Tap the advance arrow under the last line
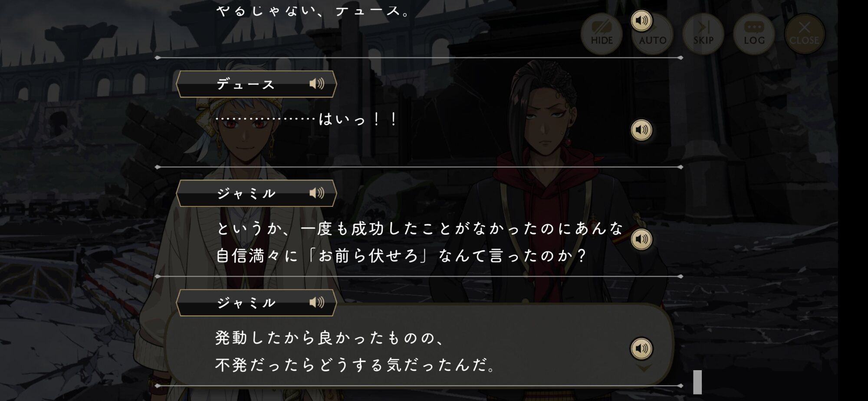 (x=644, y=368)
